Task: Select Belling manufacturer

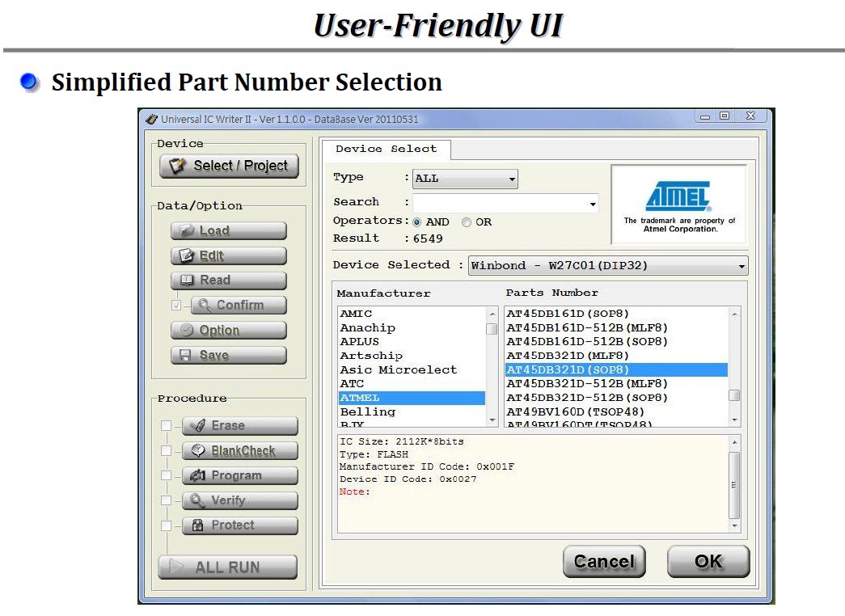Action: [412, 411]
